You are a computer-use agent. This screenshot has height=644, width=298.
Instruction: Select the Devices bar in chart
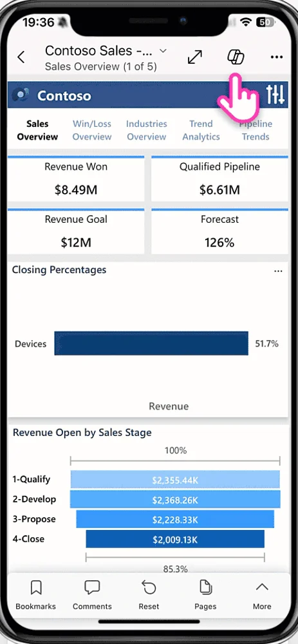coord(151,343)
